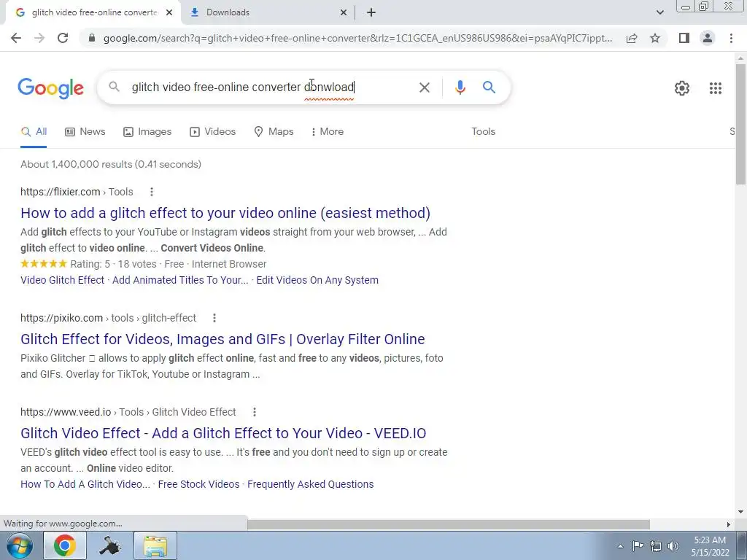Image resolution: width=747 pixels, height=560 pixels.
Task: Open search Tools options
Action: (x=483, y=132)
